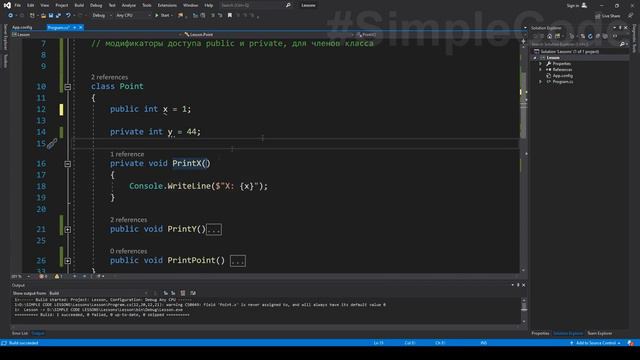Open the Any CPU platform dropdown

133,16
